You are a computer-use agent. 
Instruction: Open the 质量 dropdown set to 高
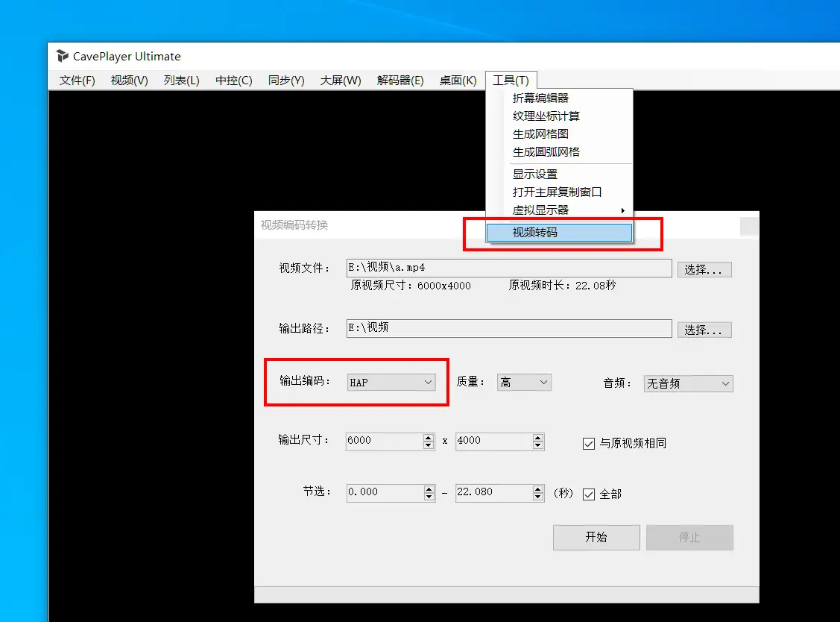point(524,383)
